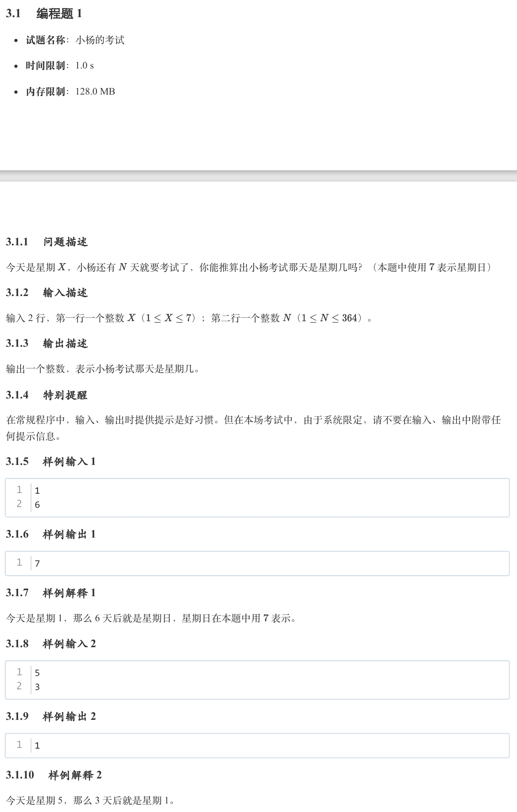Click inside the 样例输入 1 code box
517x812 pixels.
click(x=257, y=497)
